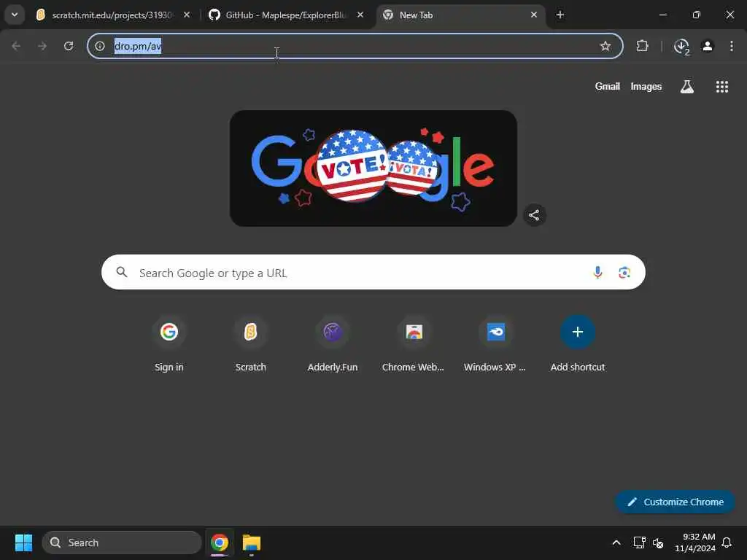
Task: Select the New Tab tab
Action: 461,15
